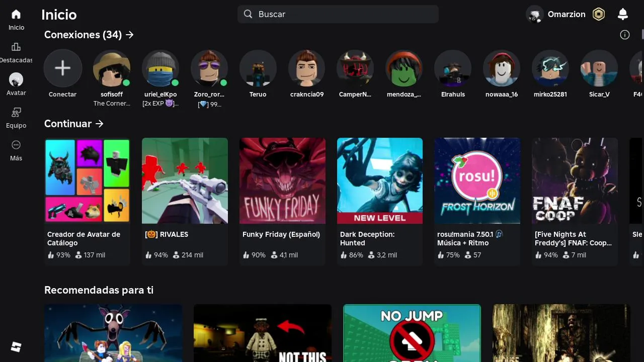
Task: Open Zoro_ror's avatar
Action: click(209, 68)
